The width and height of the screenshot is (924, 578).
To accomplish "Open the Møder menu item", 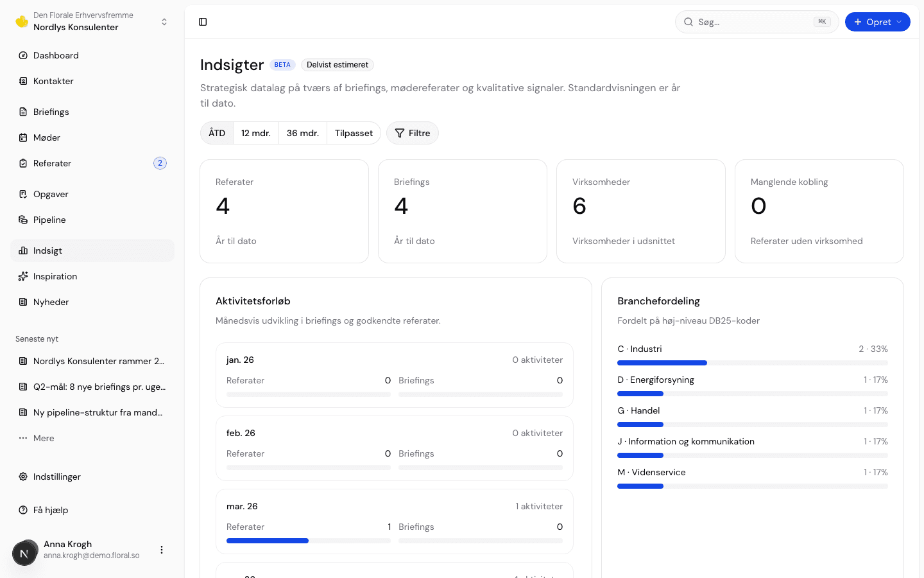I will [x=92, y=137].
